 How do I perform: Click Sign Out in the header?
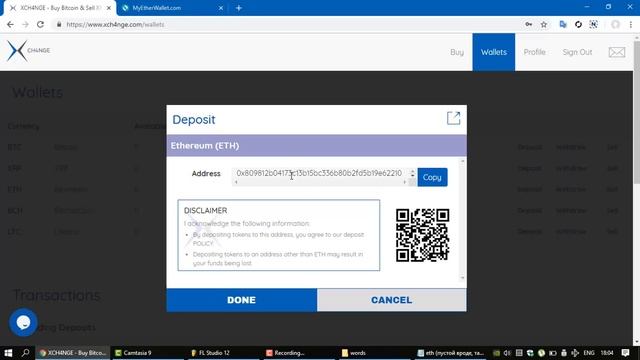tap(577, 52)
